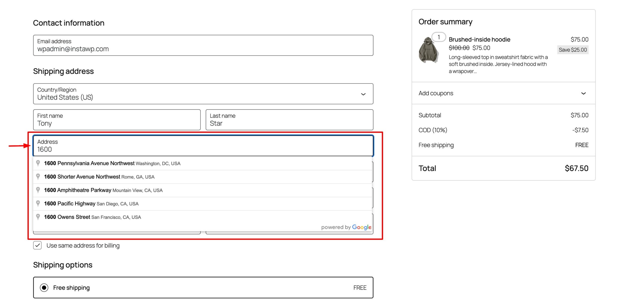Click the Brushed-inside hoodie product name
Screen dimensions: 644x308
tap(479, 39)
